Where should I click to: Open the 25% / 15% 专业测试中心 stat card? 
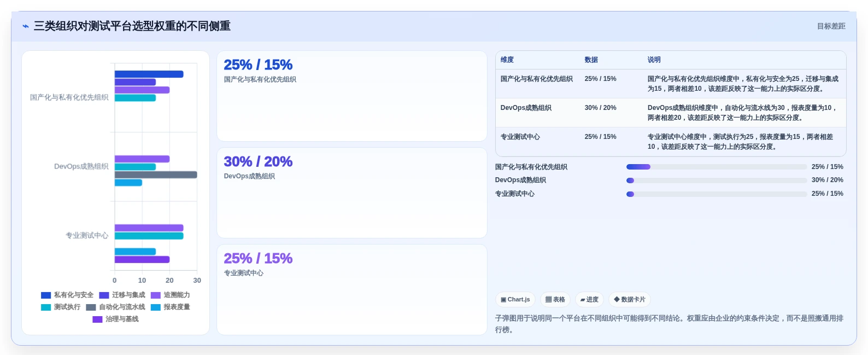[x=351, y=289]
